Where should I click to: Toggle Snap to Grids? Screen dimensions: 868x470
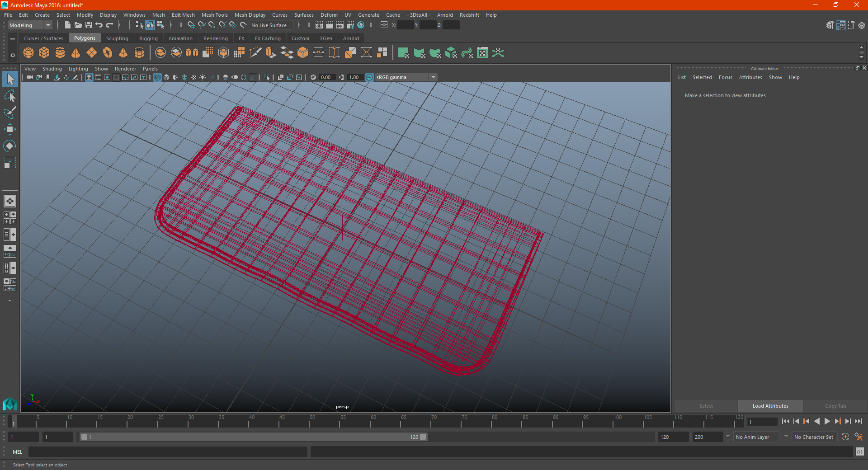pos(191,25)
